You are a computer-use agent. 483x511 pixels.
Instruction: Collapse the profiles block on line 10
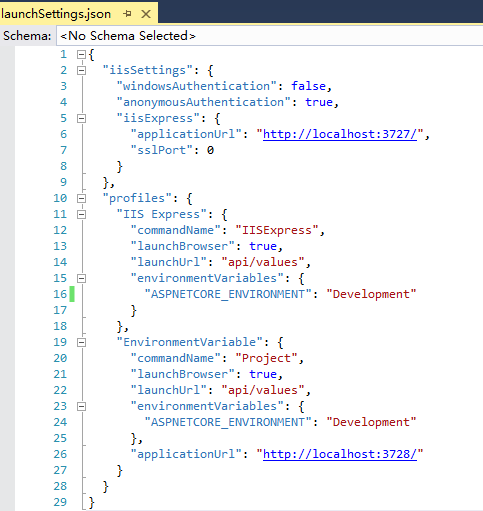[x=81, y=199]
